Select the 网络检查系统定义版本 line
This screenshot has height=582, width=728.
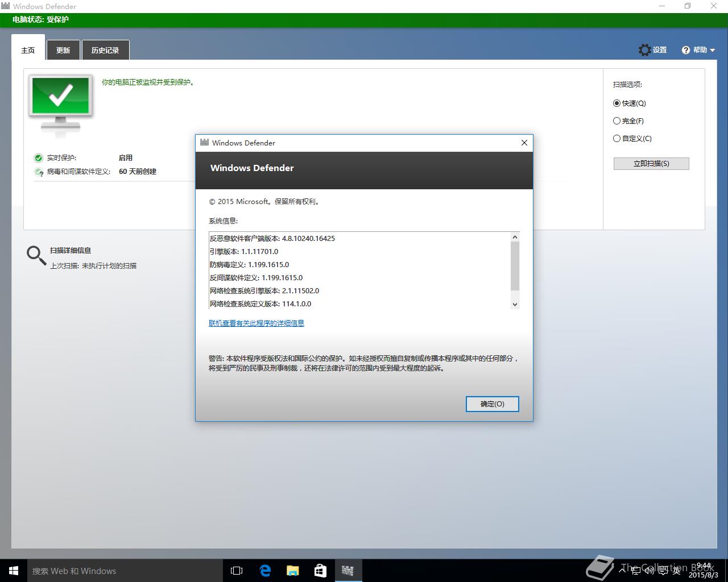pyautogui.click(x=260, y=304)
